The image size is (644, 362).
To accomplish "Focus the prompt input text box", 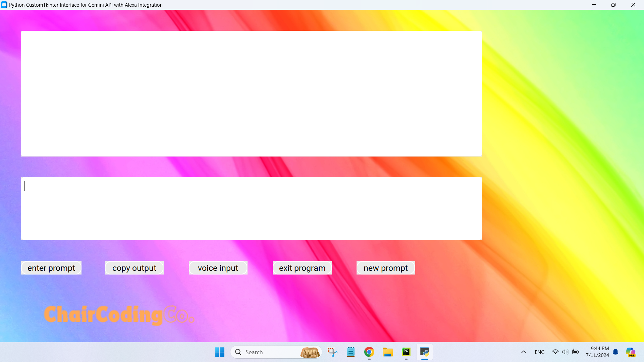I will (252, 209).
